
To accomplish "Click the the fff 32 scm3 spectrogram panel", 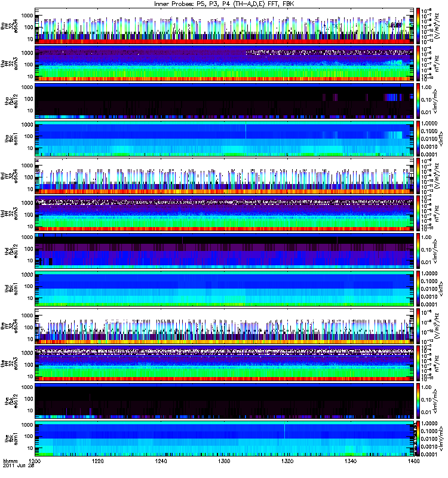I will click(x=224, y=363).
